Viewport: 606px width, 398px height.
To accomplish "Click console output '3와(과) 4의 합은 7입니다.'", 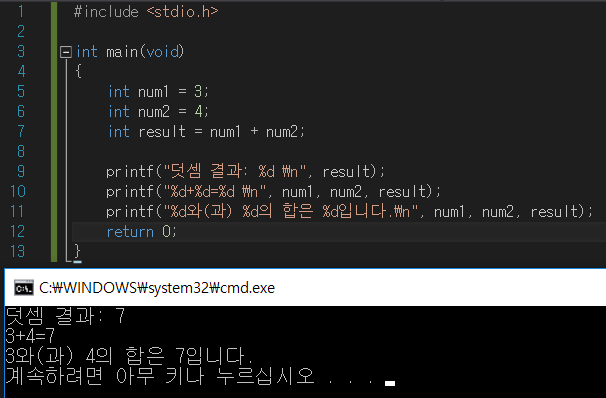I will point(129,356).
